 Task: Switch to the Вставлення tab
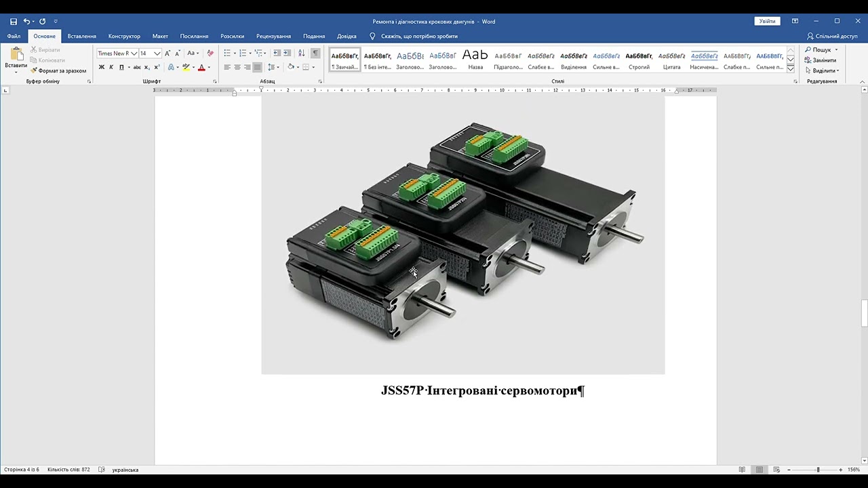point(82,36)
